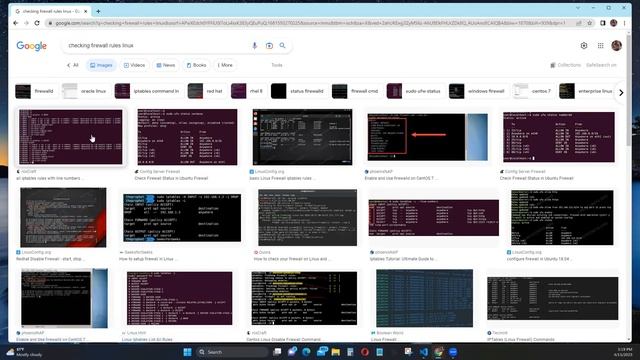640x360 pixels.
Task: Reload the current page
Action: pyautogui.click(x=37, y=23)
